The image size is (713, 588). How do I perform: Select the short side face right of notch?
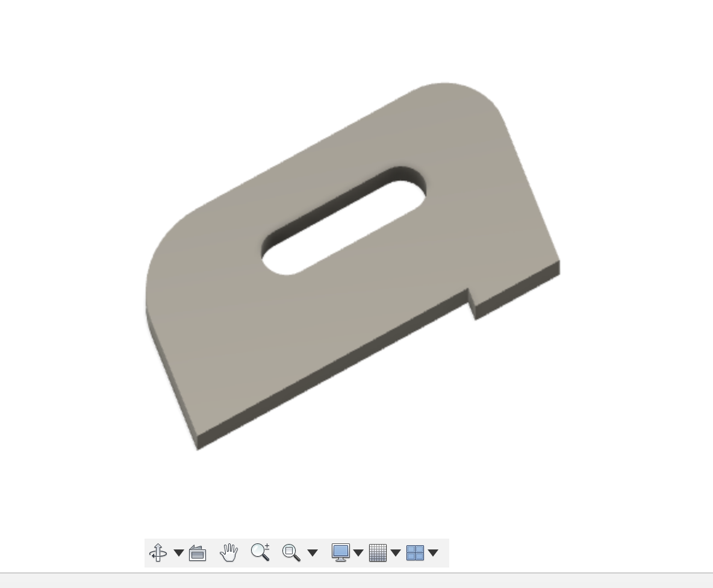click(x=518, y=294)
